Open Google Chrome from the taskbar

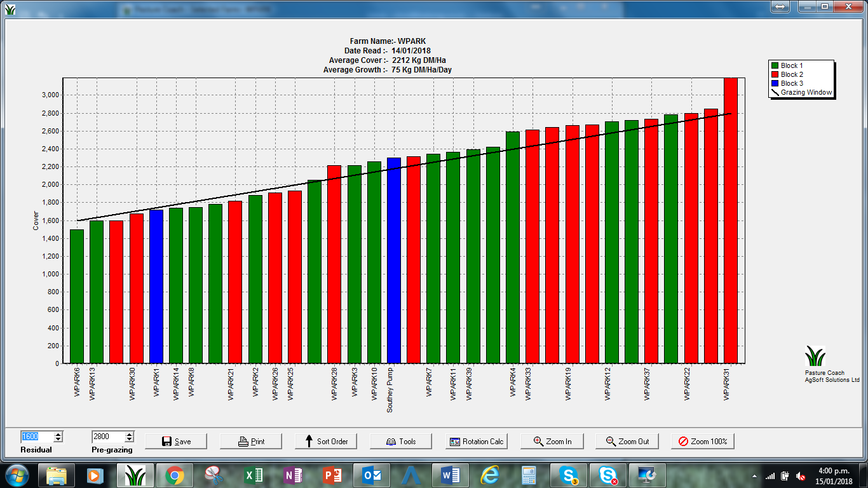click(x=175, y=475)
